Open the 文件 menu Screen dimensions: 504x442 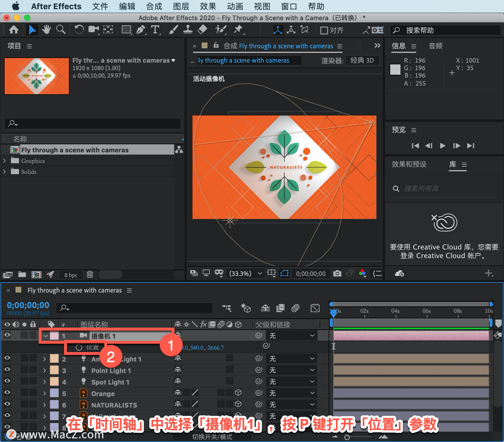pos(100,6)
